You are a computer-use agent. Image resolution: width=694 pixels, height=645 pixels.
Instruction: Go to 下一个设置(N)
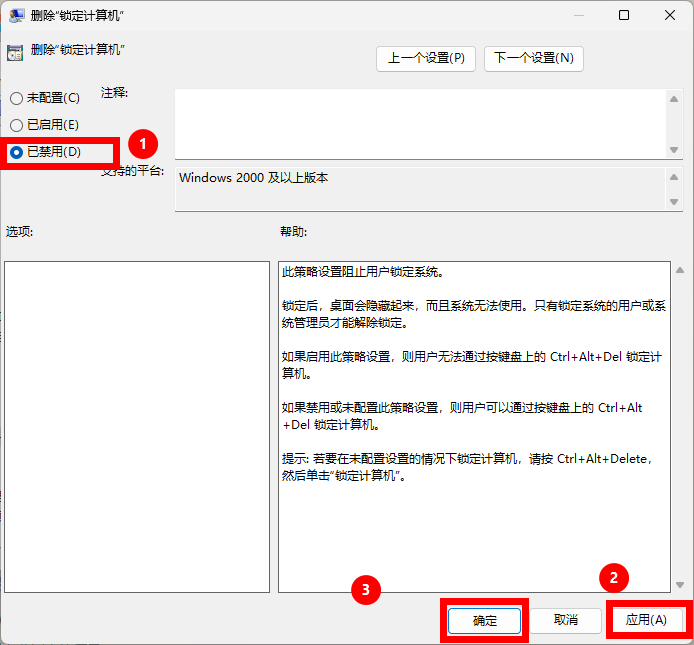pyautogui.click(x=533, y=58)
